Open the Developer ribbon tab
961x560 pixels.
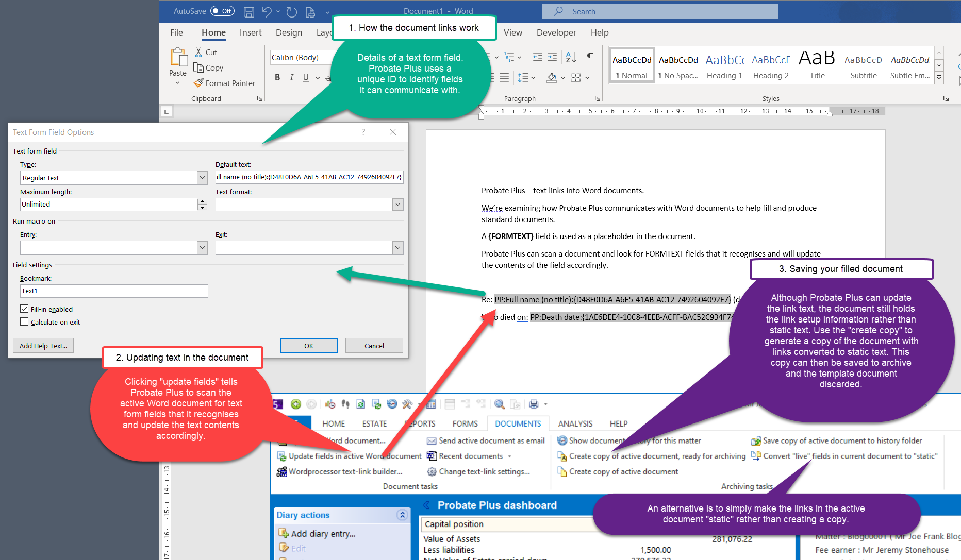pyautogui.click(x=556, y=32)
